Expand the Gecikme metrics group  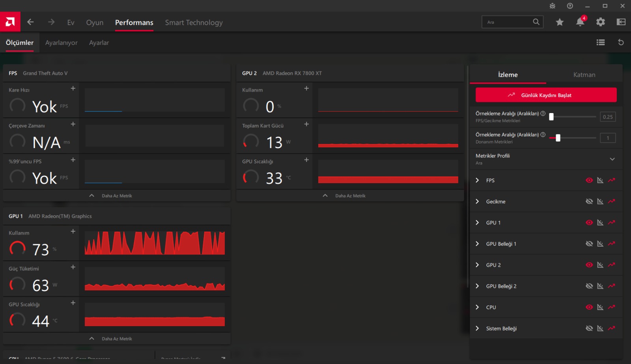477,202
